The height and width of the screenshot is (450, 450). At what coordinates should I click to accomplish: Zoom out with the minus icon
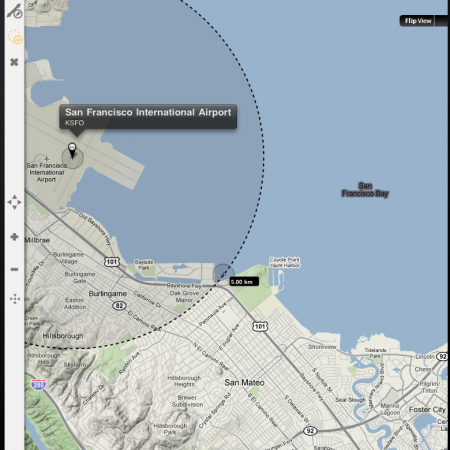pyautogui.click(x=14, y=269)
